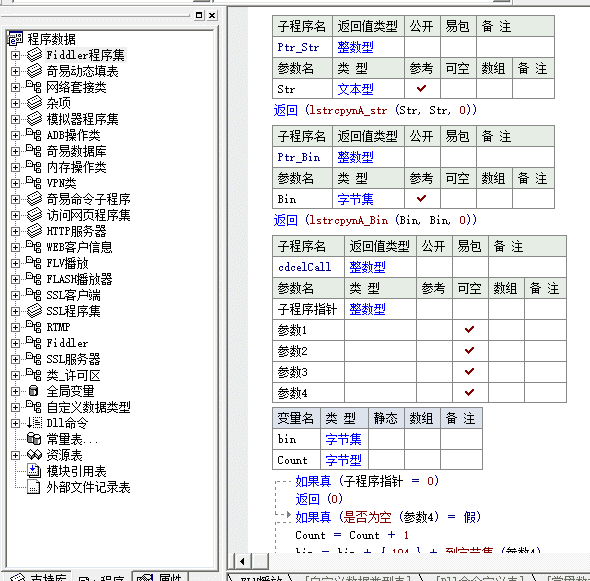590x581 pixels.
Task: Click the ADB操作类 class icon
Action: tap(34, 135)
